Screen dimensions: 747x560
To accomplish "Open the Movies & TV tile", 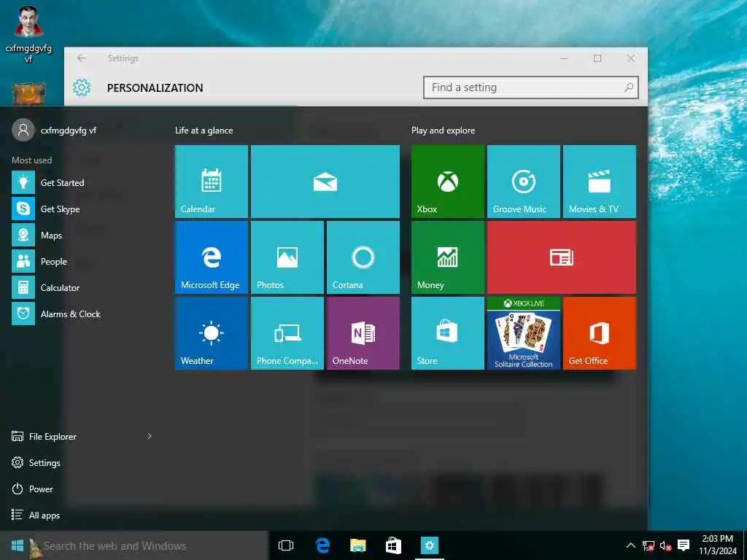I will [x=600, y=182].
